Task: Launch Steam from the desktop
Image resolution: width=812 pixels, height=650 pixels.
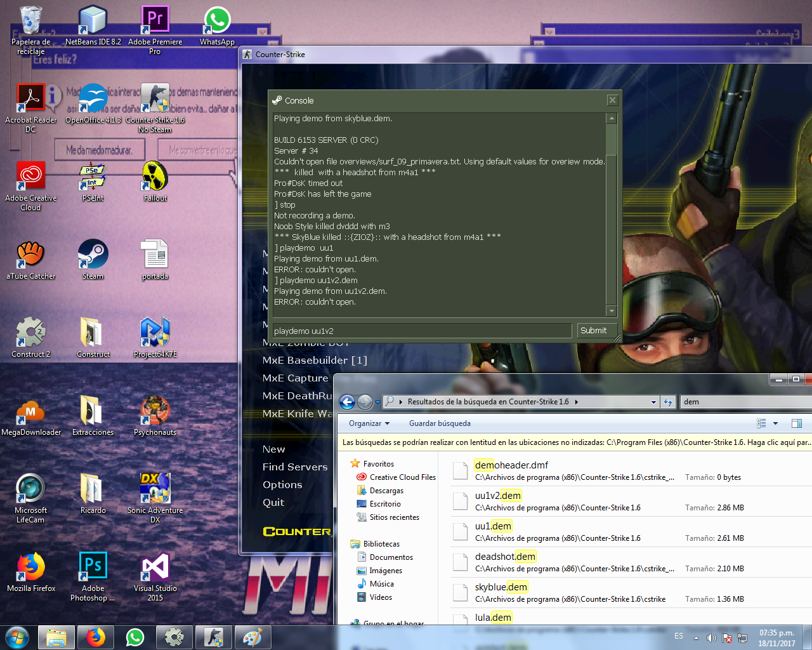Action: click(93, 260)
